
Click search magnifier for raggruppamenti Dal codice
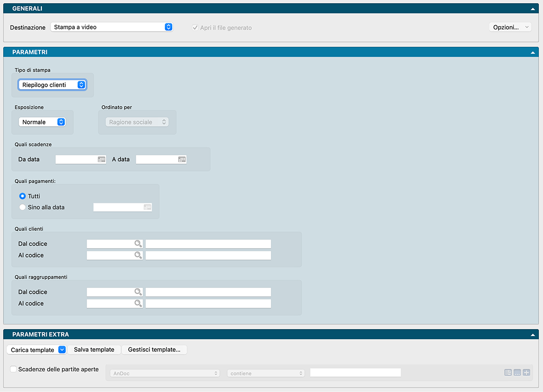(x=138, y=292)
